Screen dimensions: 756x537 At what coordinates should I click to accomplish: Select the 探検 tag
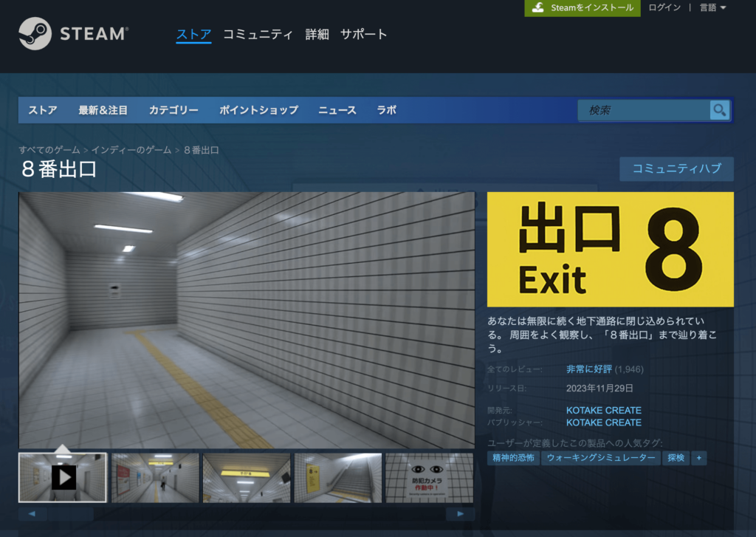(676, 458)
